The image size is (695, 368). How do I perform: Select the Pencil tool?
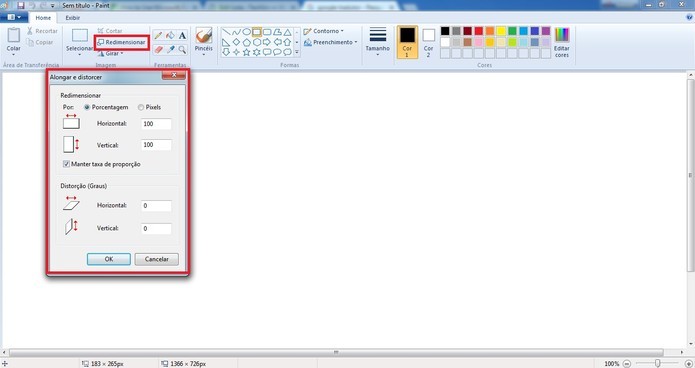point(158,35)
